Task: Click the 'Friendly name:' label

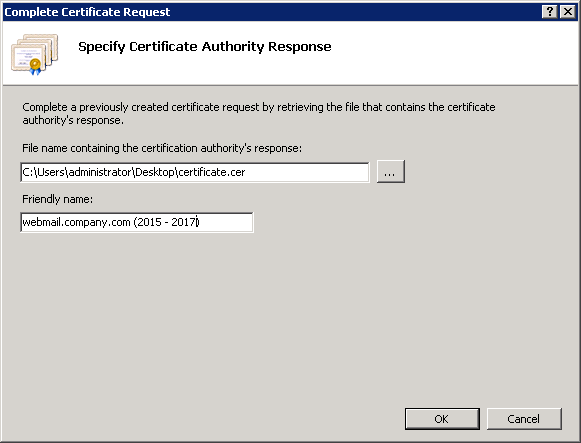Action: click(x=57, y=199)
